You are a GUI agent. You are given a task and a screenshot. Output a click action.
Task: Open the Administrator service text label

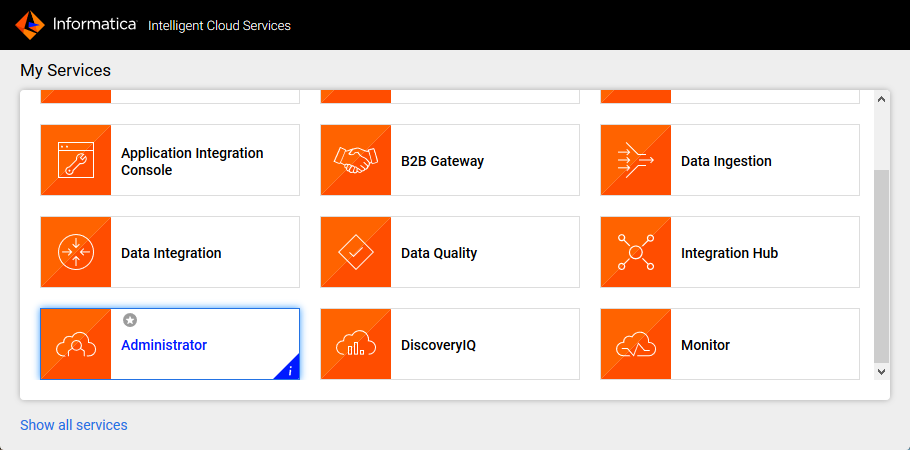pos(164,345)
